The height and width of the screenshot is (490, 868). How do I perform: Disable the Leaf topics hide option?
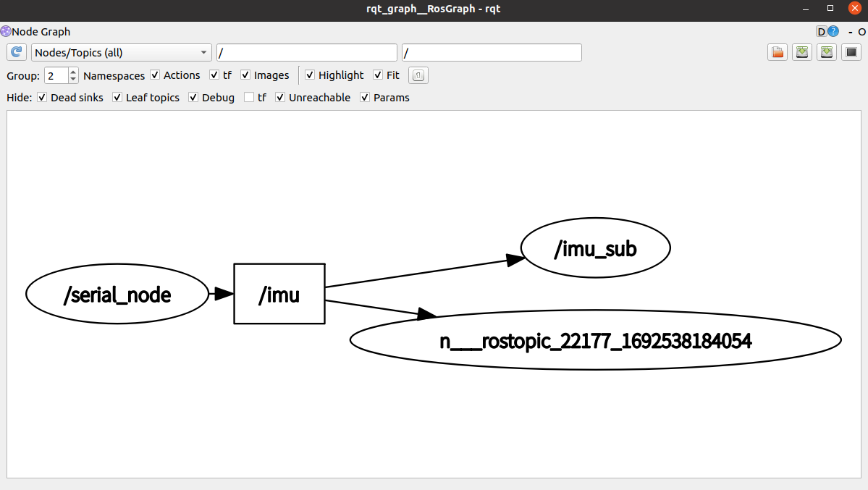[x=117, y=98]
